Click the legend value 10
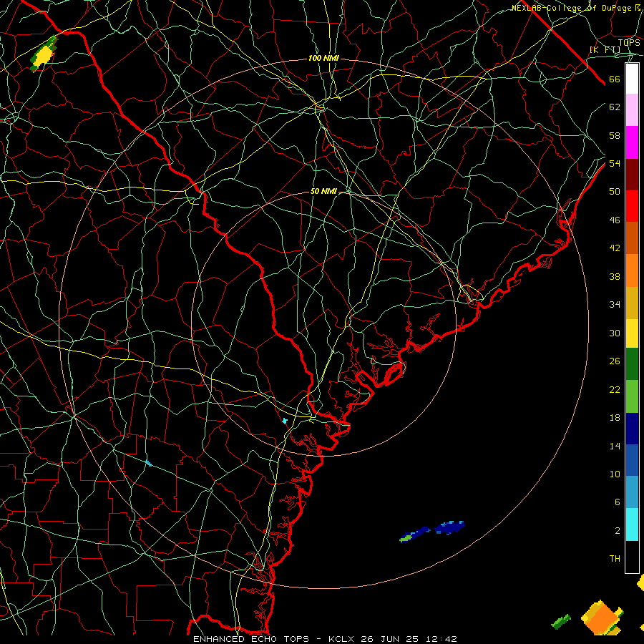This screenshot has width=644, height=644. (x=615, y=474)
